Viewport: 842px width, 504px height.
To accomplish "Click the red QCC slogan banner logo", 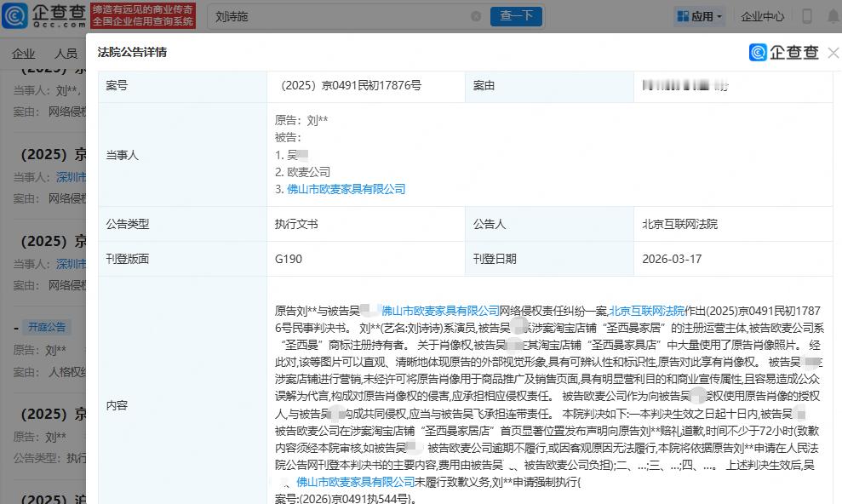I will pos(141,15).
